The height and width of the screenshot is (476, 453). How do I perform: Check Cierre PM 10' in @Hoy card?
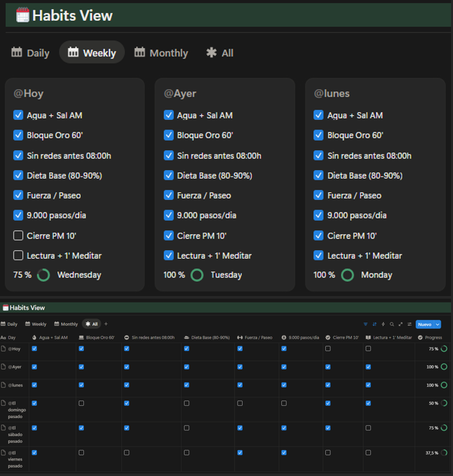coord(18,235)
